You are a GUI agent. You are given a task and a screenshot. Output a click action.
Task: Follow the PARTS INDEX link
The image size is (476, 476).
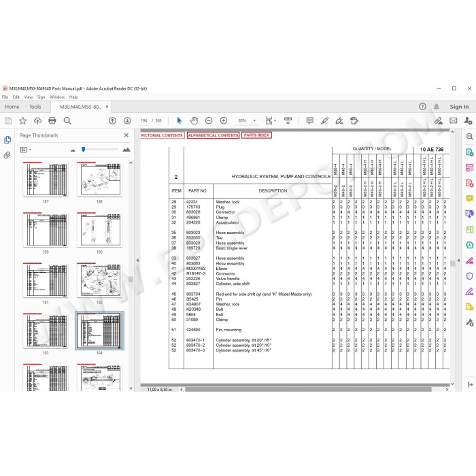(x=256, y=135)
